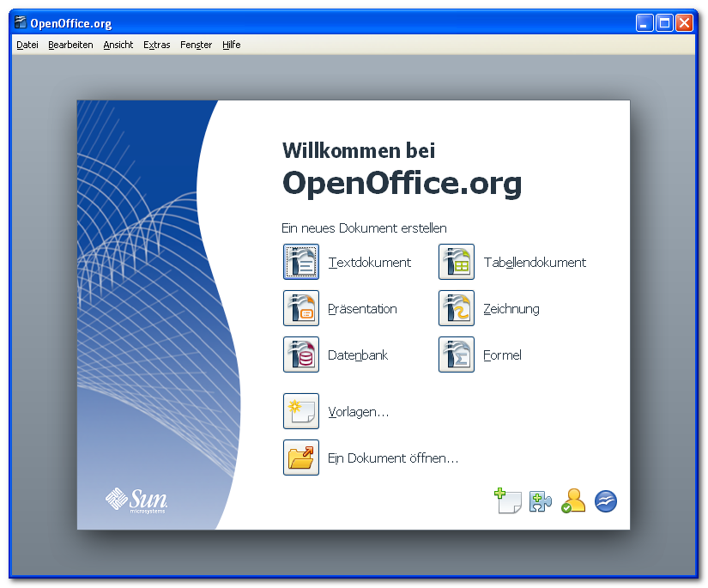
Task: Click the Vorlagen templates icon
Action: pyautogui.click(x=300, y=411)
